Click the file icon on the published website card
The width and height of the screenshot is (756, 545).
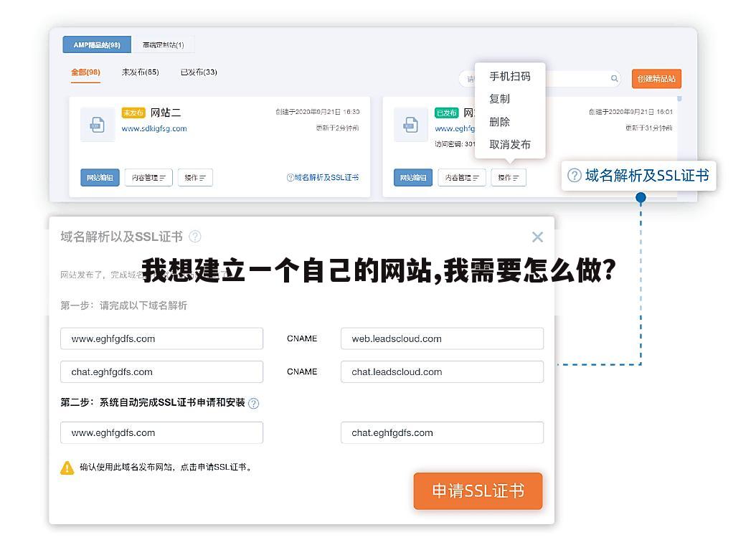click(411, 124)
